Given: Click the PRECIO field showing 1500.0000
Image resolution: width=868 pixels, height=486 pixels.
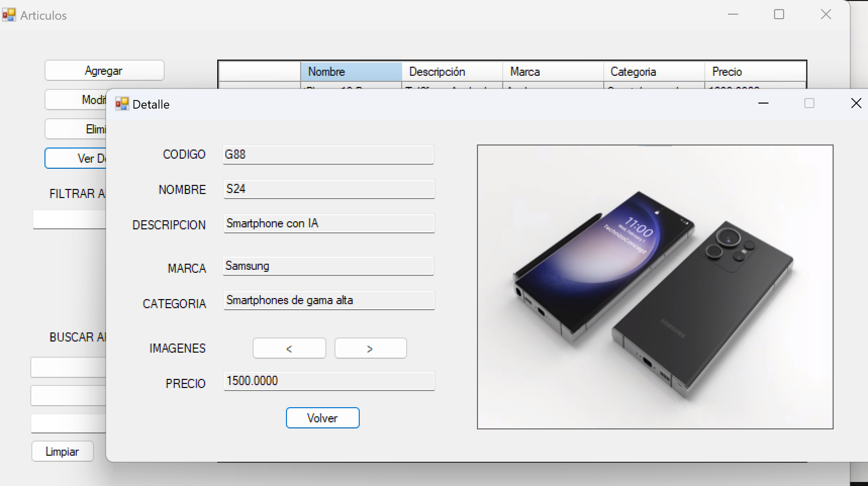Looking at the screenshot, I should pos(328,381).
